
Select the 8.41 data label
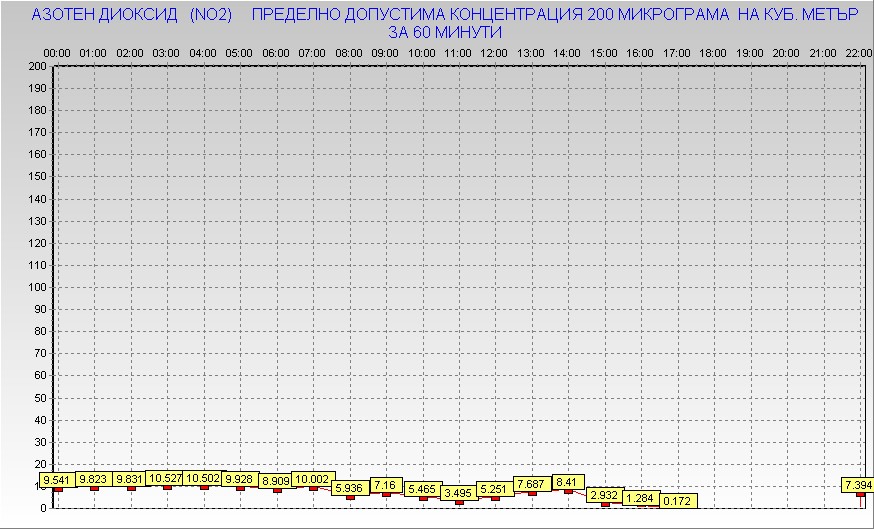pos(568,482)
